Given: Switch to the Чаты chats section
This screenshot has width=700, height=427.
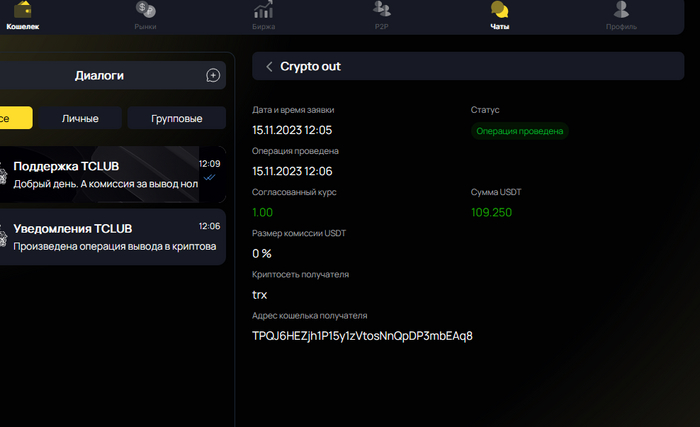Looking at the screenshot, I should click(x=500, y=16).
